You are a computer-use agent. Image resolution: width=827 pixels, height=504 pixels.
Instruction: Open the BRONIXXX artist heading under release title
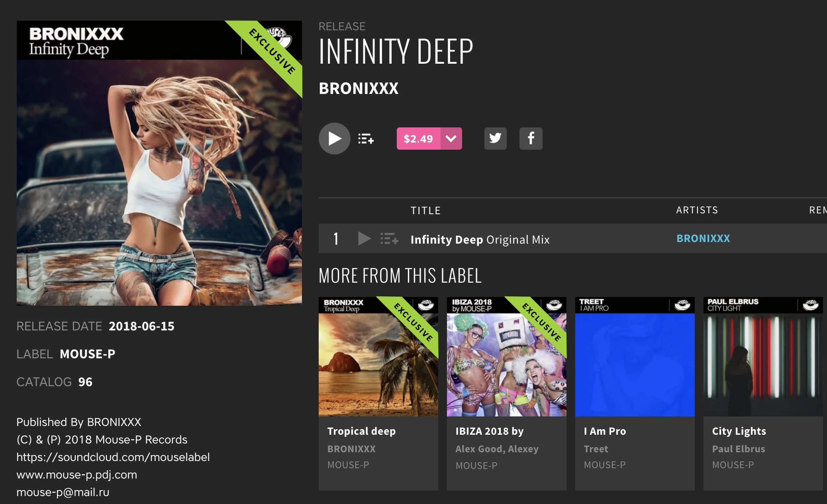pos(359,88)
